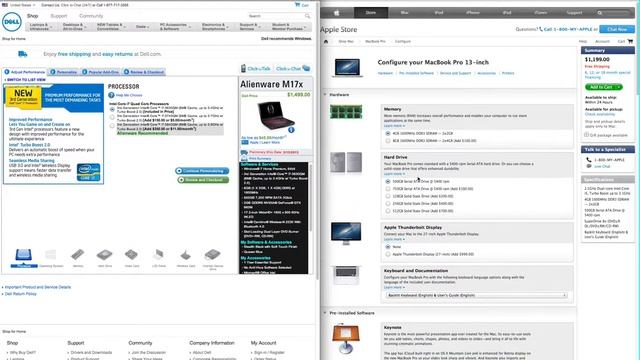Click the free shipping truck icon

(23, 54)
